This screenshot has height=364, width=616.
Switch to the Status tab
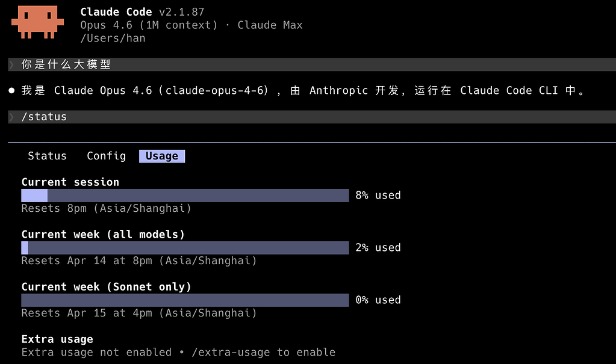coord(47,156)
